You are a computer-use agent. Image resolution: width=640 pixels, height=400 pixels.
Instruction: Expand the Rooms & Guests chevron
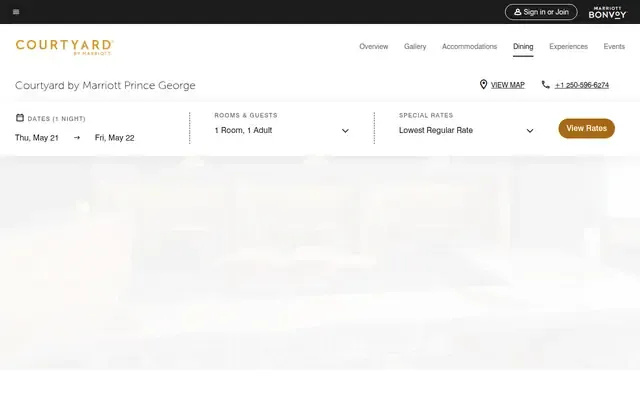(345, 131)
